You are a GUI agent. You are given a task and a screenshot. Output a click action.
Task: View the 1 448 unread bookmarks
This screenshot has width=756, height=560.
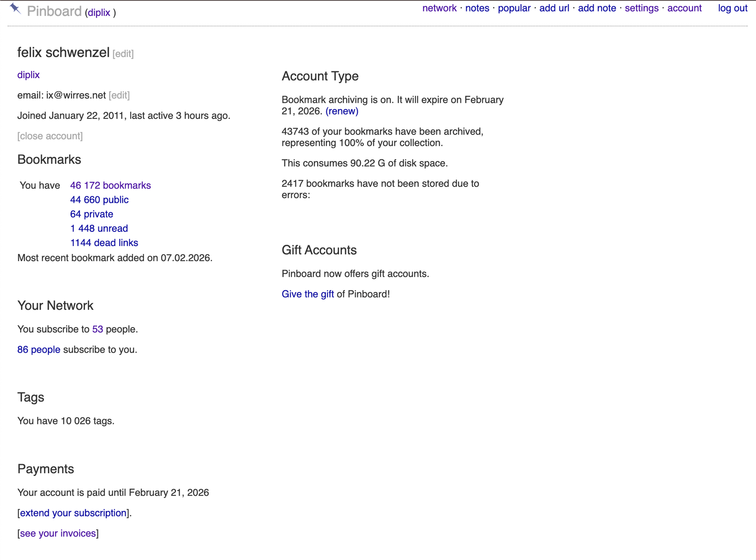tap(99, 228)
